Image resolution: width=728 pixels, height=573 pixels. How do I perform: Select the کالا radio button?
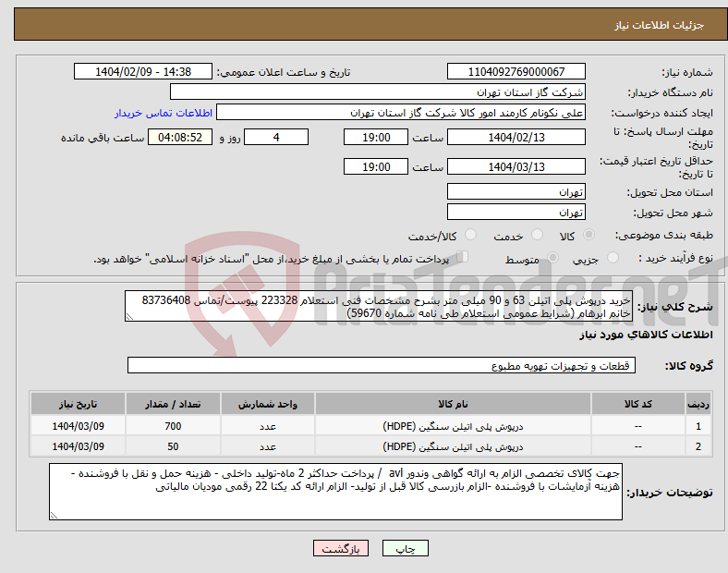(588, 235)
